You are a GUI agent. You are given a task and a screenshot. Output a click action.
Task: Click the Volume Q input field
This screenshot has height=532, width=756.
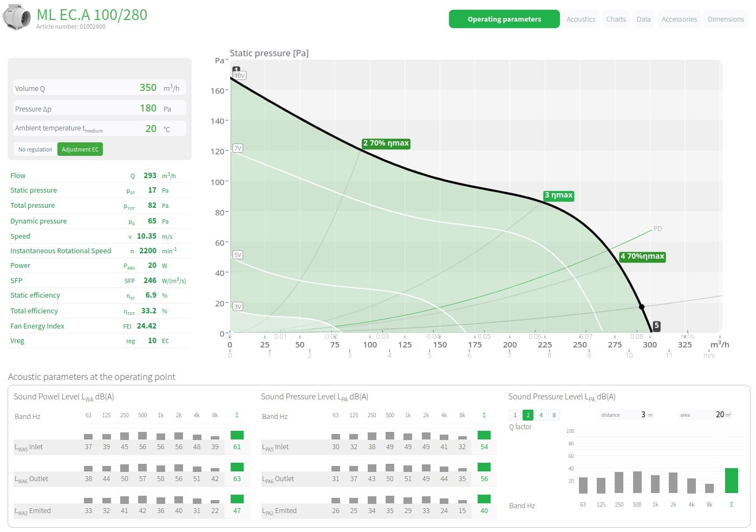tap(100, 88)
